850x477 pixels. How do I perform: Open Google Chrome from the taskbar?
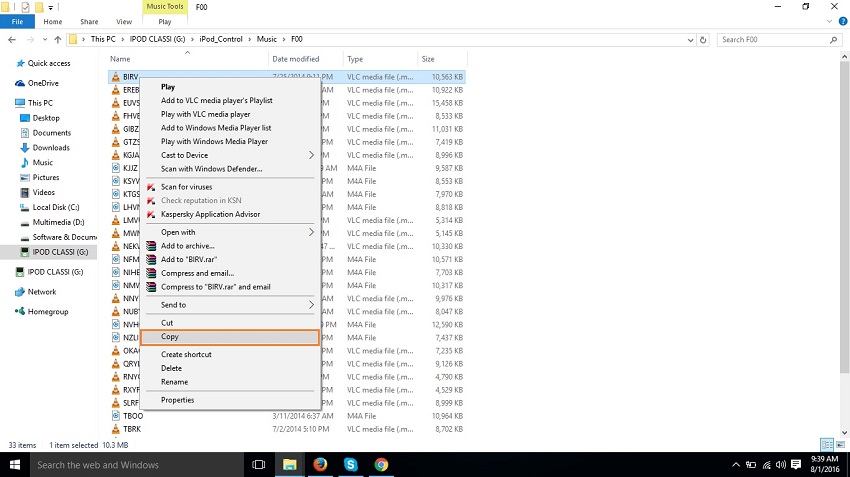[381, 465]
